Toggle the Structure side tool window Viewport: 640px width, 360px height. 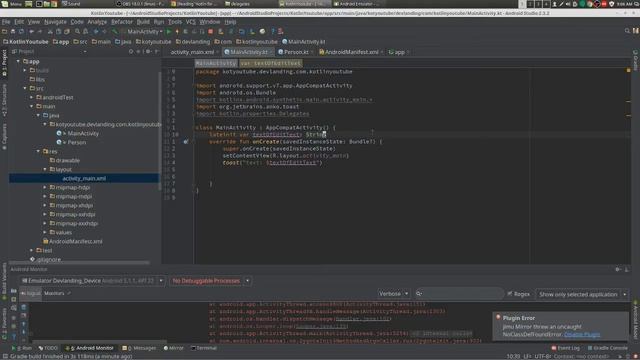click(4, 101)
